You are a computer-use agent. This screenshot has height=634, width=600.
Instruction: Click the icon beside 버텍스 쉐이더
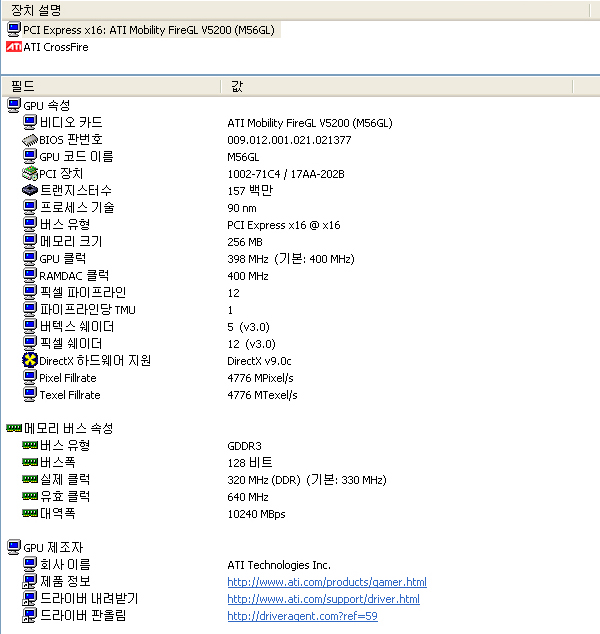coord(30,326)
